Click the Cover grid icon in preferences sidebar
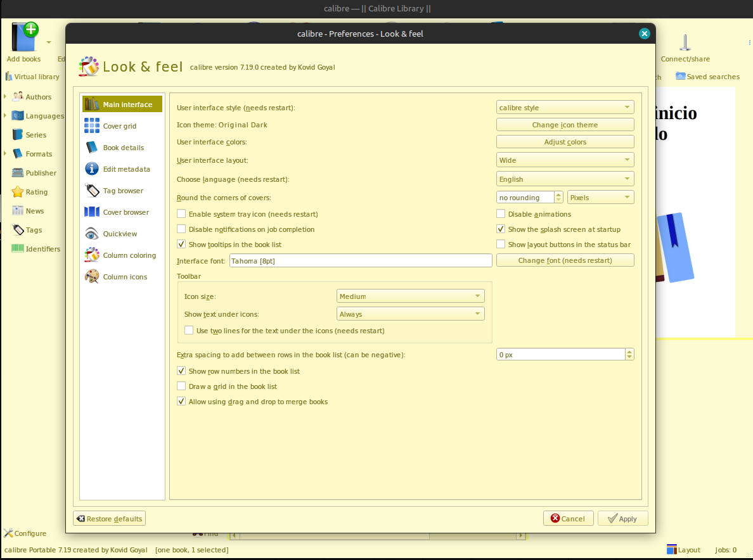 (x=92, y=125)
